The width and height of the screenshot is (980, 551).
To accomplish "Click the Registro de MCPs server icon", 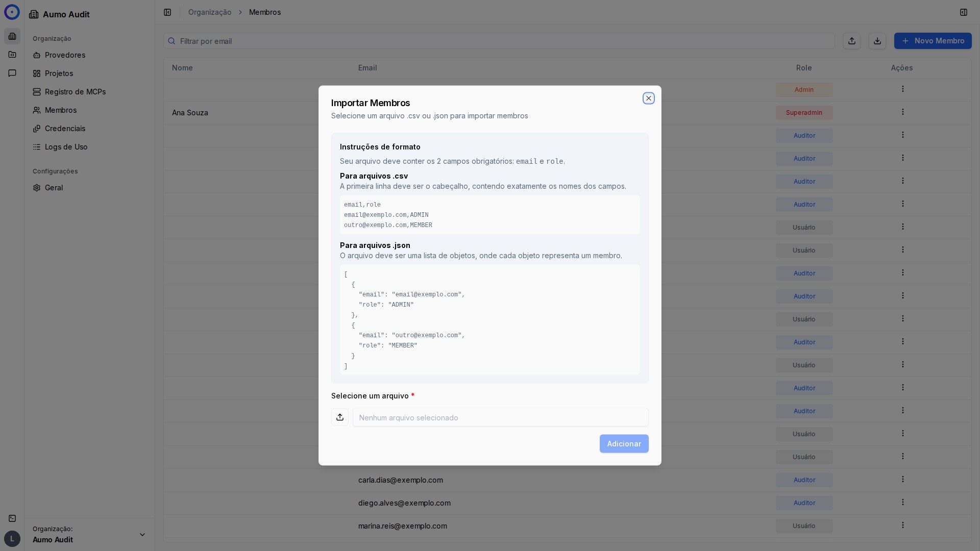I will (37, 92).
